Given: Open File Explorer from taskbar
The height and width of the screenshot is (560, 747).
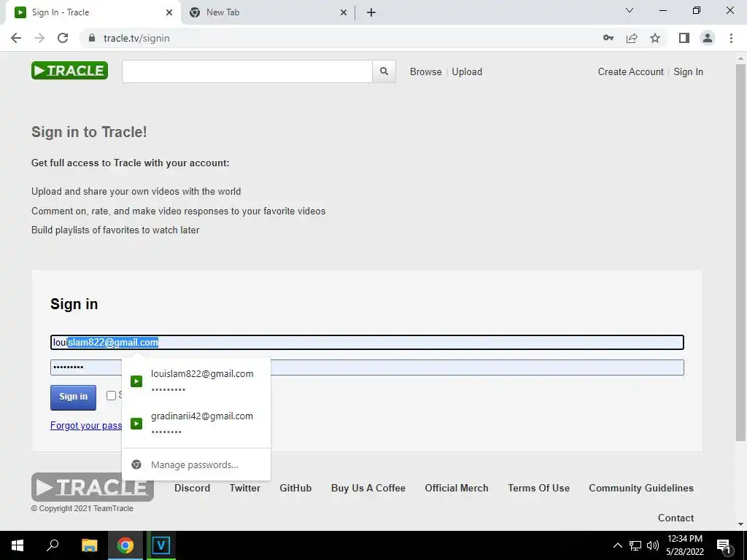Looking at the screenshot, I should [x=89, y=545].
